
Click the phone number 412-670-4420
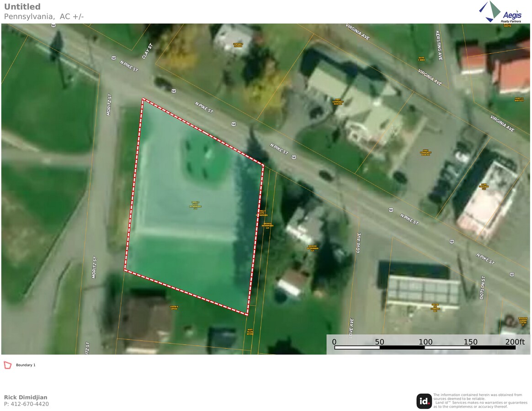27,404
